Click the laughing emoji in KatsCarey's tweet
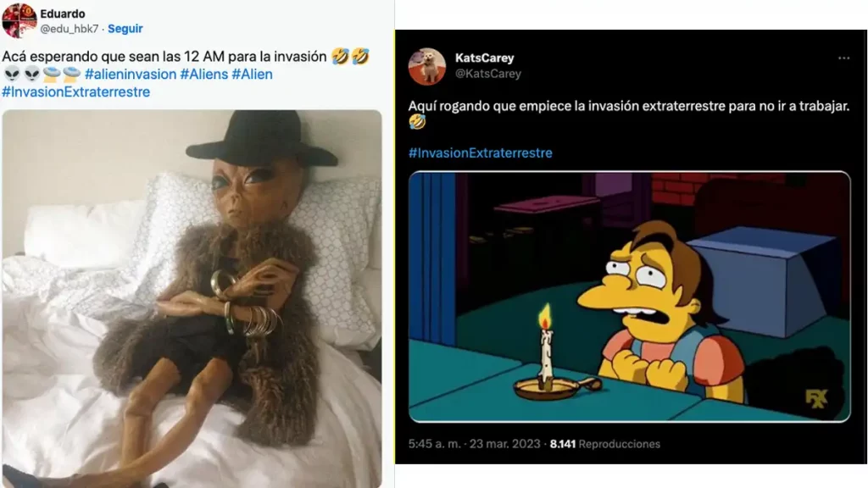Viewport: 868px width, 488px height. pos(417,122)
